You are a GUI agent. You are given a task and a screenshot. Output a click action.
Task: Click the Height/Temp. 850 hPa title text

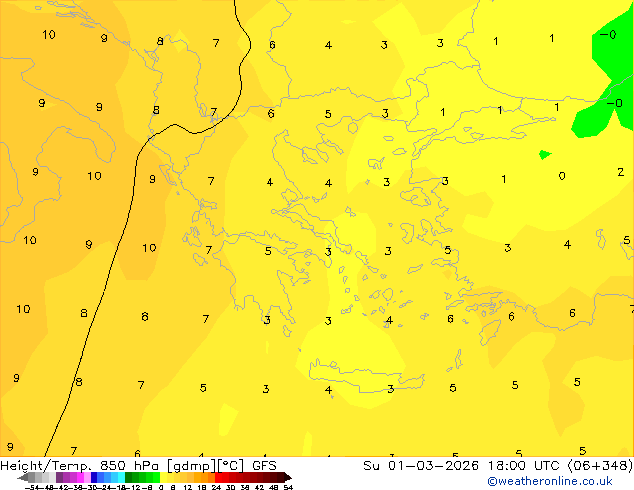(x=78, y=466)
